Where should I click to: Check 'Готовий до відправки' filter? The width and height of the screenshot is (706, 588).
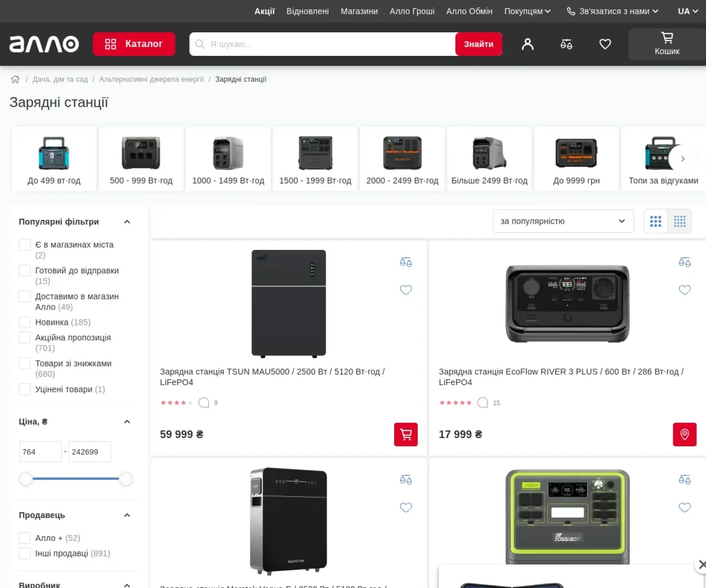[x=25, y=270]
